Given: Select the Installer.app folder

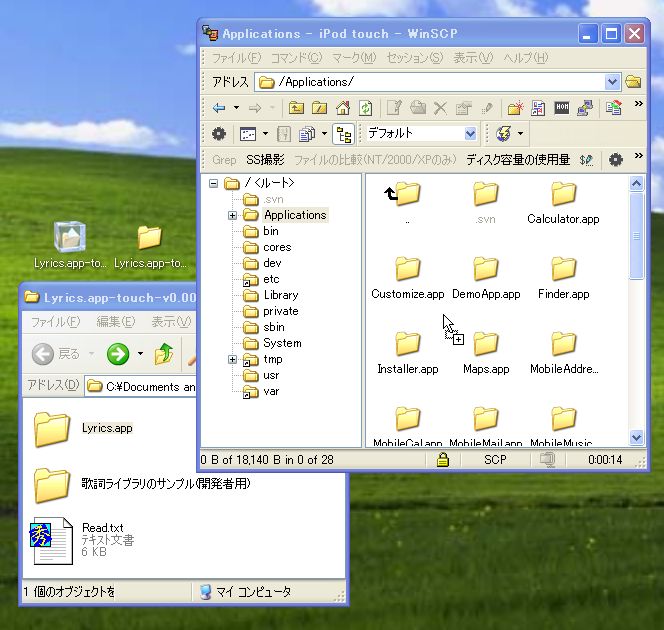Looking at the screenshot, I should coord(407,353).
